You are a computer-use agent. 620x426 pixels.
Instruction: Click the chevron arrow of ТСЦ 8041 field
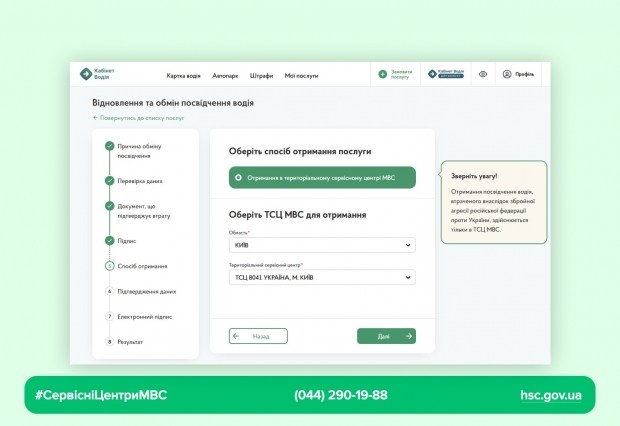pyautogui.click(x=408, y=277)
